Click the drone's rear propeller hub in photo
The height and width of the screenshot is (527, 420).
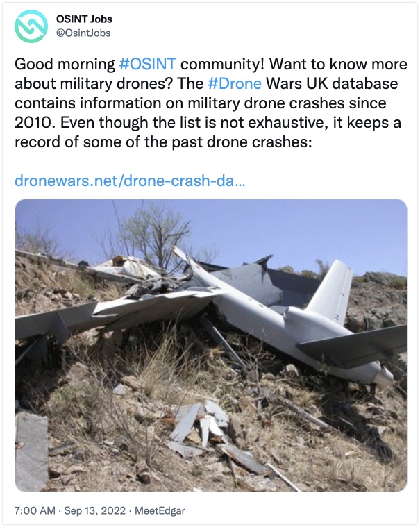383,377
